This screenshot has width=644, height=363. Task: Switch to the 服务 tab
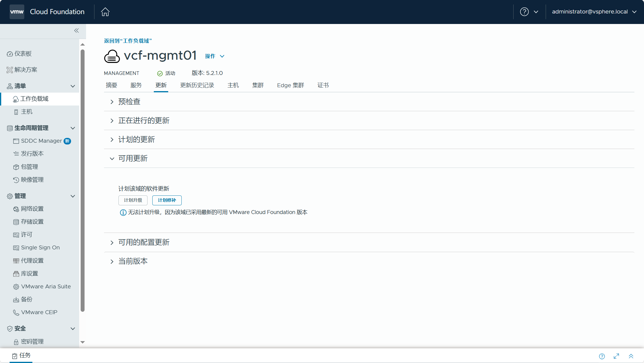tap(136, 85)
